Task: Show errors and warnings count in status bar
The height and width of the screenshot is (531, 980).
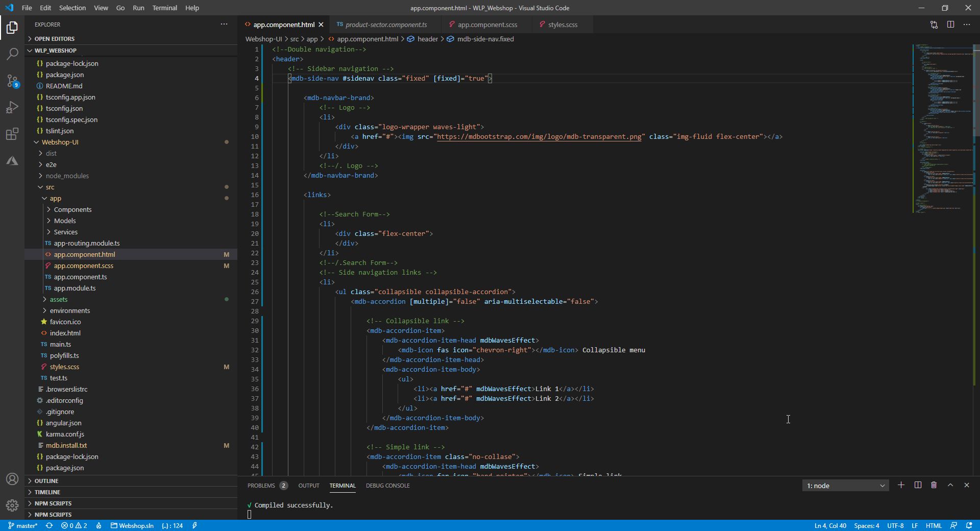Action: (74, 525)
